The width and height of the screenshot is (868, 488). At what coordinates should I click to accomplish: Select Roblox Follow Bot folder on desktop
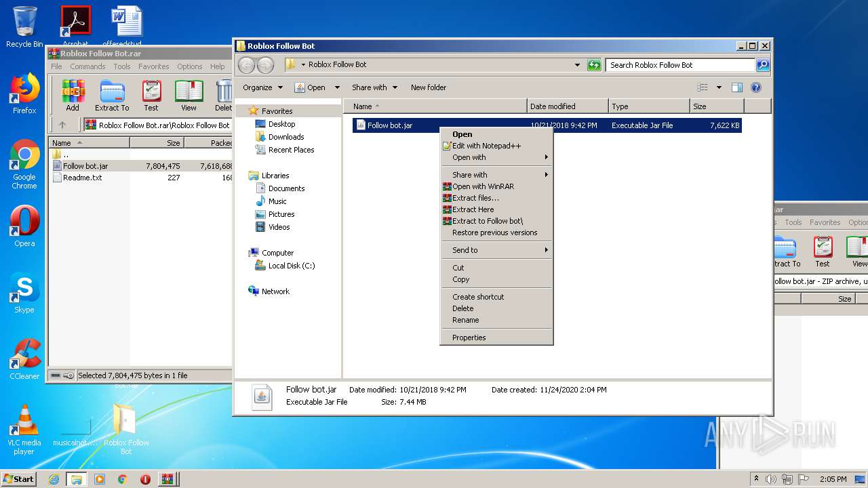126,430
